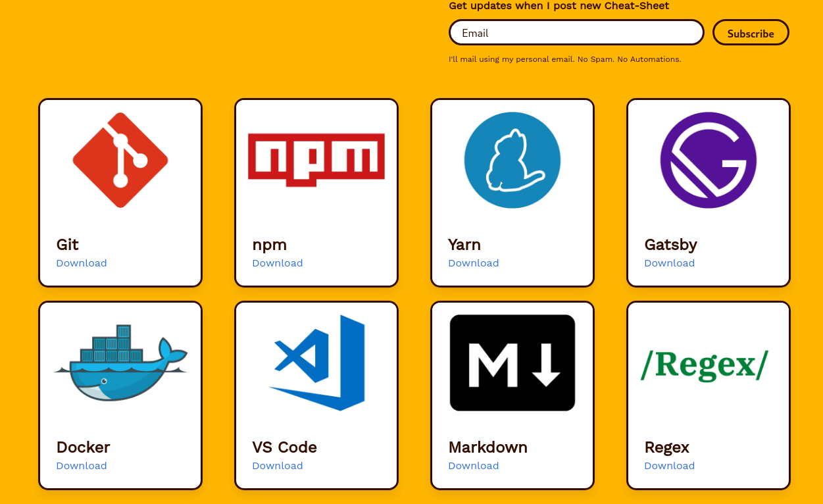Click the blue VS Code logo
823x504 pixels.
[x=316, y=363]
